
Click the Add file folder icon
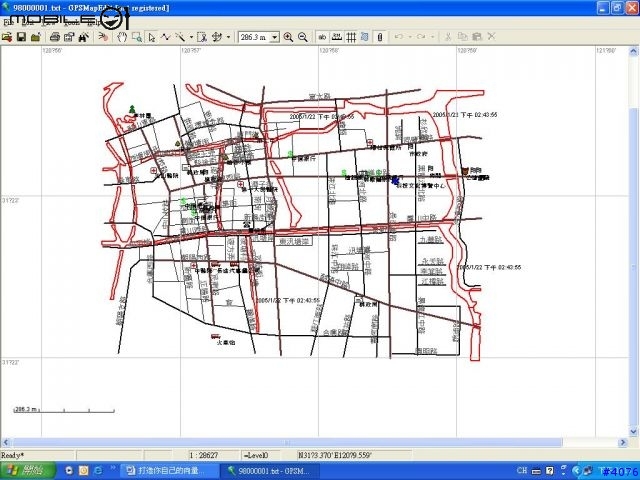[x=36, y=37]
